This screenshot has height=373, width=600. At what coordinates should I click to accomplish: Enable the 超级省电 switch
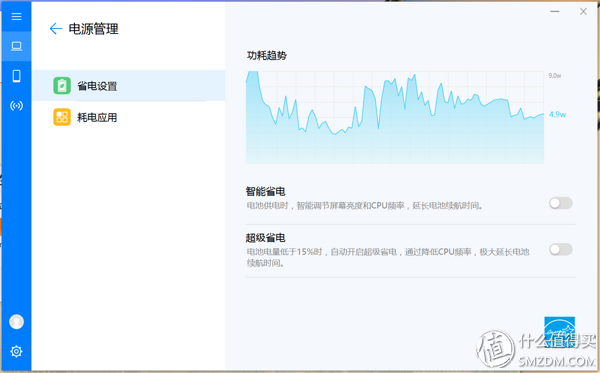tap(561, 249)
